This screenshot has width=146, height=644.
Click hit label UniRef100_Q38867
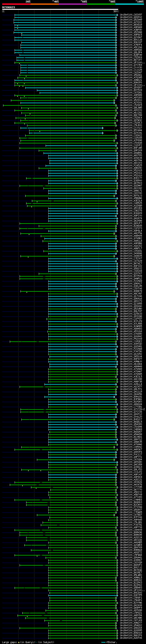point(131,560)
